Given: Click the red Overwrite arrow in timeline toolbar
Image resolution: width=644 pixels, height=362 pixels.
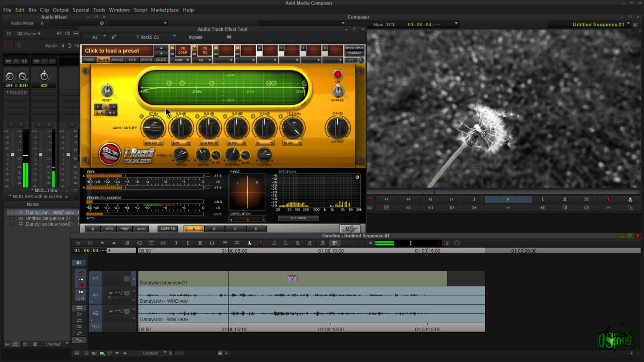Looking at the screenshot, I should [x=261, y=243].
